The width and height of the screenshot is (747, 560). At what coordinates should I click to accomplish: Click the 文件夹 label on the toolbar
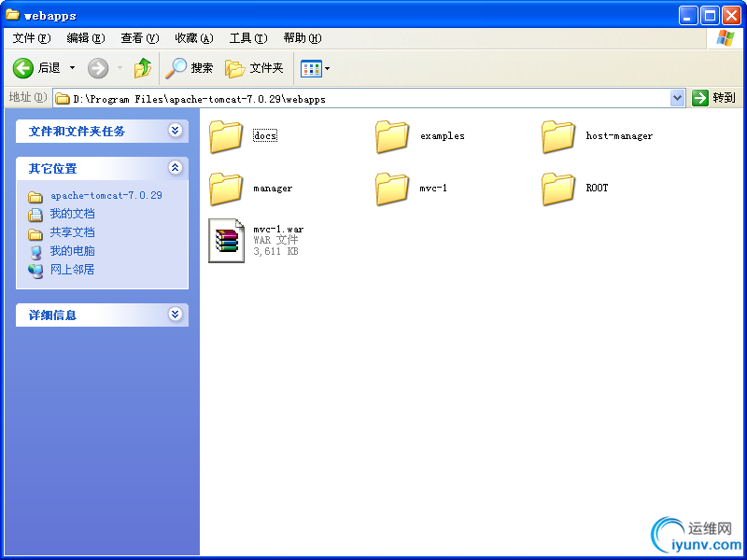[267, 68]
